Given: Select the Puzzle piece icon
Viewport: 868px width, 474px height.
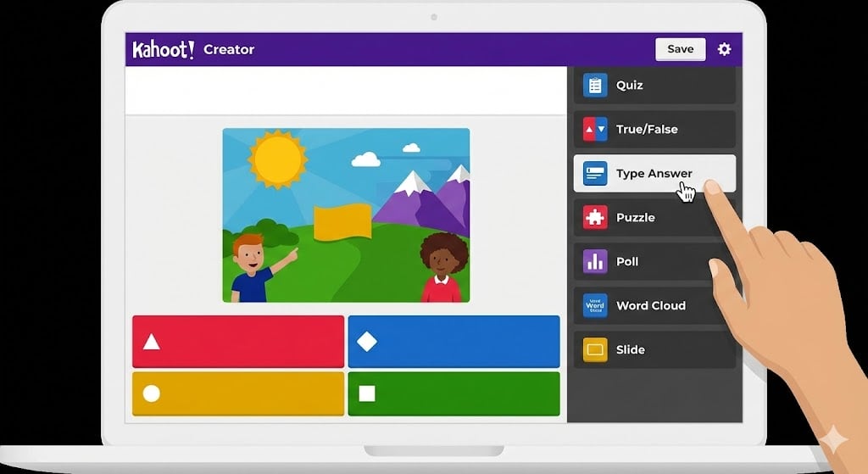Looking at the screenshot, I should (x=595, y=218).
